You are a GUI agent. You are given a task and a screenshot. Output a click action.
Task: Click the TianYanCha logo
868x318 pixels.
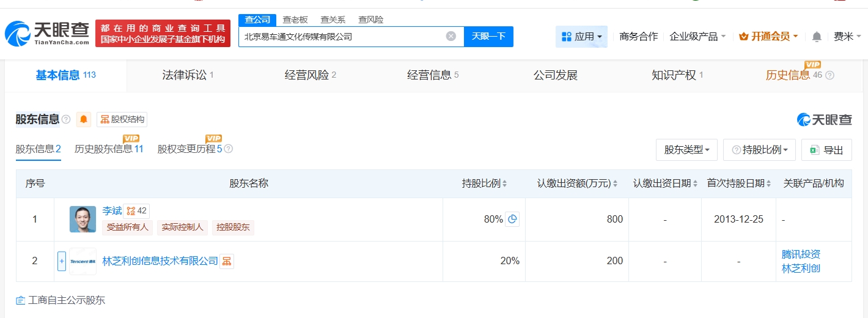pos(47,34)
